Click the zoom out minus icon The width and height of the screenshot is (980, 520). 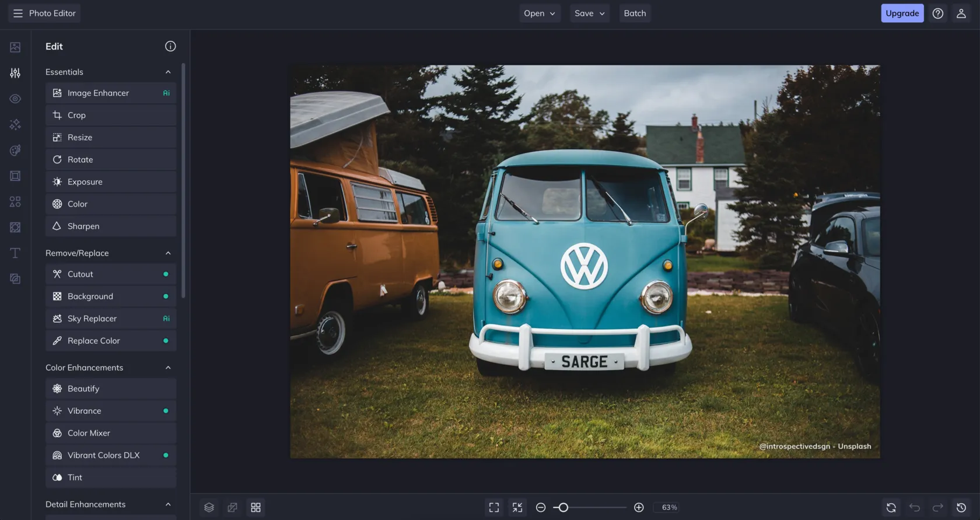coord(541,507)
